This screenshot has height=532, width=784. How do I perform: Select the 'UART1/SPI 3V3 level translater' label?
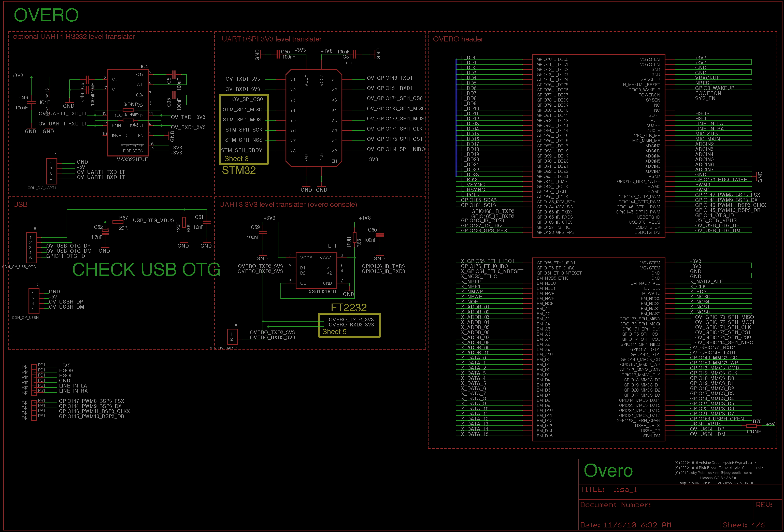272,39
